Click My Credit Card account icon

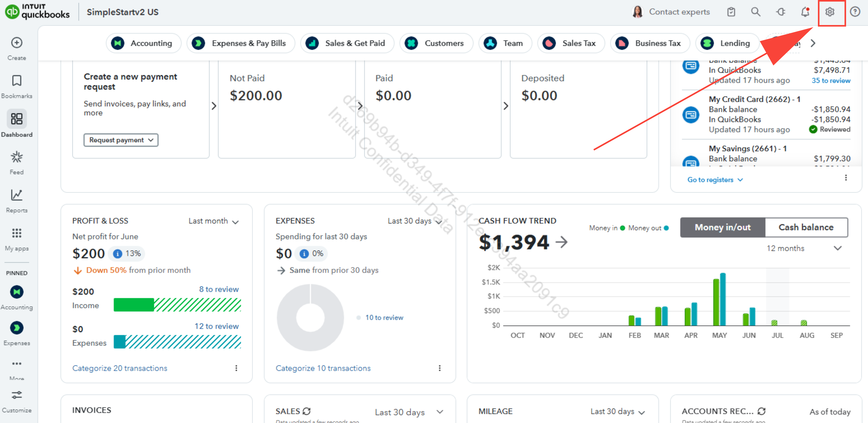691,115
